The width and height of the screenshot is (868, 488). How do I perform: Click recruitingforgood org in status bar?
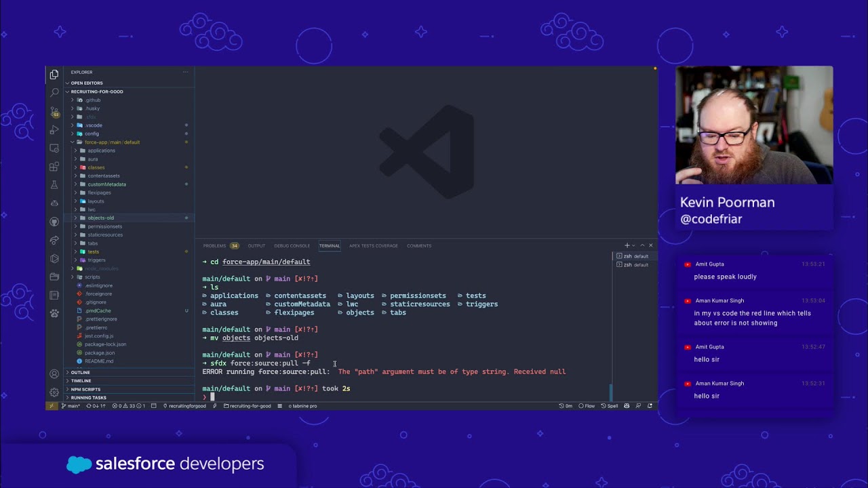(184, 406)
